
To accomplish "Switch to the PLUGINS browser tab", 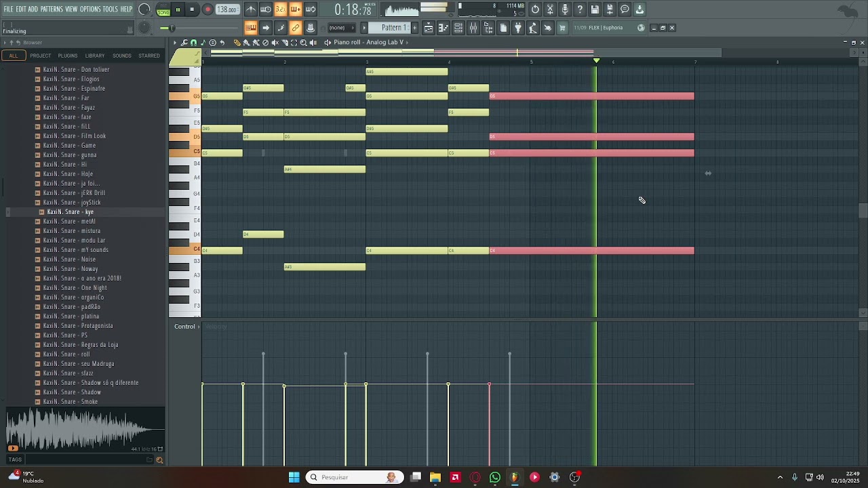I will 68,56.
